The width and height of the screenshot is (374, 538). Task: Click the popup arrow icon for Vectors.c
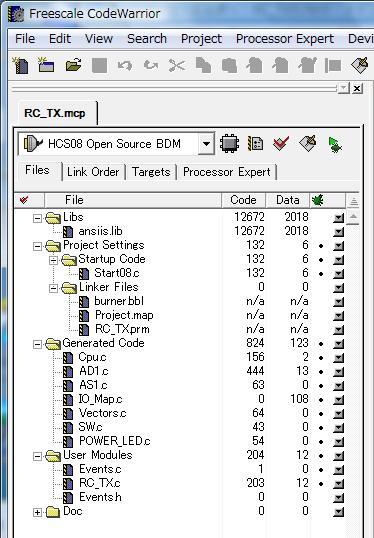click(339, 414)
